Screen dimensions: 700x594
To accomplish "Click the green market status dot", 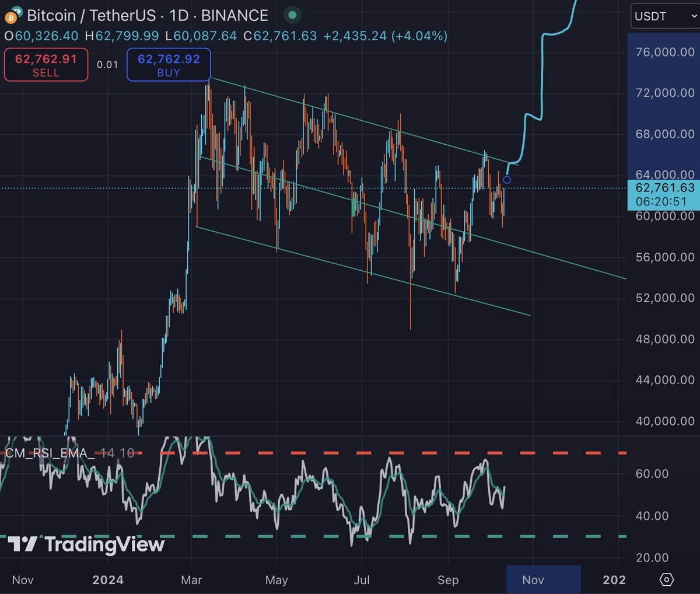I will (292, 16).
